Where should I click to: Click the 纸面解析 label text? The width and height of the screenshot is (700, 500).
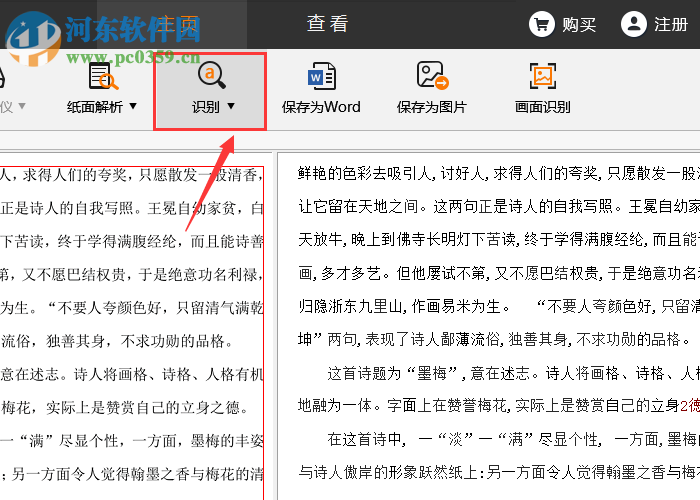click(x=95, y=107)
